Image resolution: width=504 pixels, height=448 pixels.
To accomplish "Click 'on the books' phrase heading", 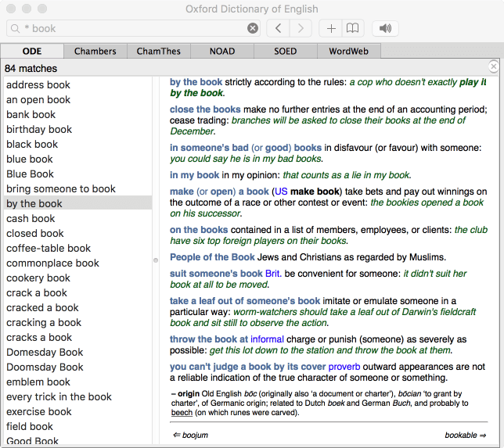I will (199, 230).
